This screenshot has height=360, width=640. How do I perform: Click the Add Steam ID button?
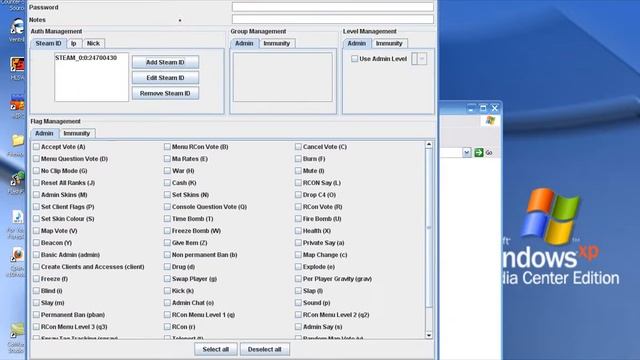[x=165, y=62]
